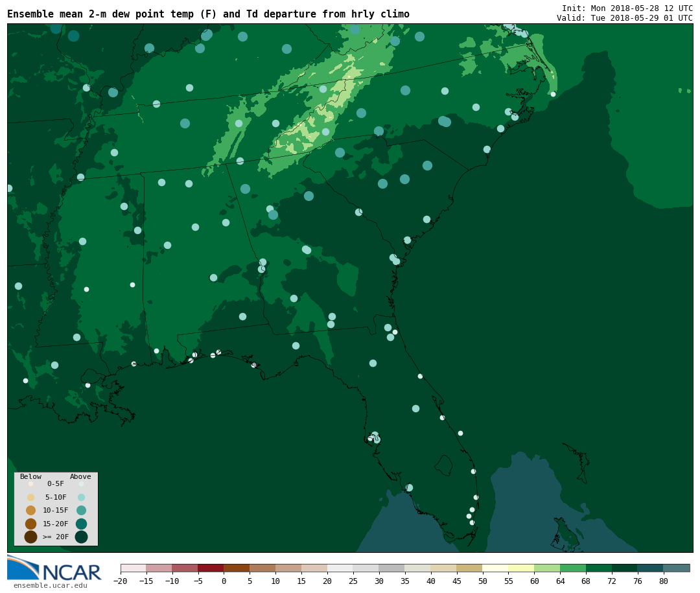The height and width of the screenshot is (593, 700).
Task: Click the light teal Above 5-10F legend circle
Action: pyautogui.click(x=81, y=498)
